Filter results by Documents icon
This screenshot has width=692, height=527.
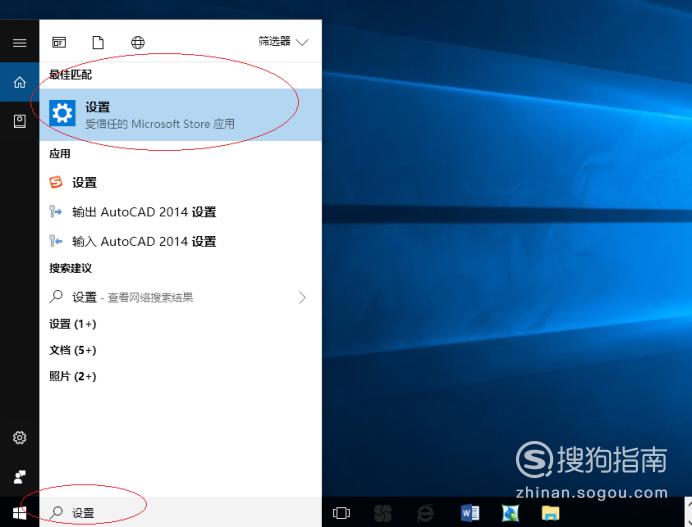(x=98, y=42)
